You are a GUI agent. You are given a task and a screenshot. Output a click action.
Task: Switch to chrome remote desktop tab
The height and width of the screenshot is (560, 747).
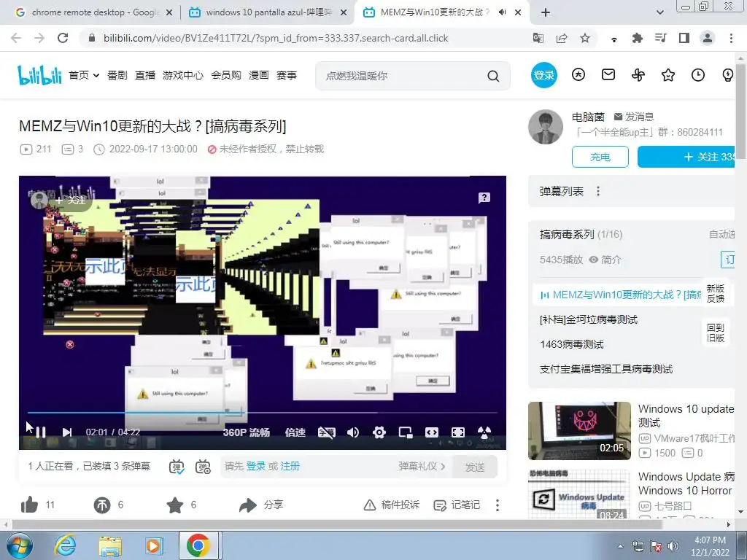coord(94,12)
